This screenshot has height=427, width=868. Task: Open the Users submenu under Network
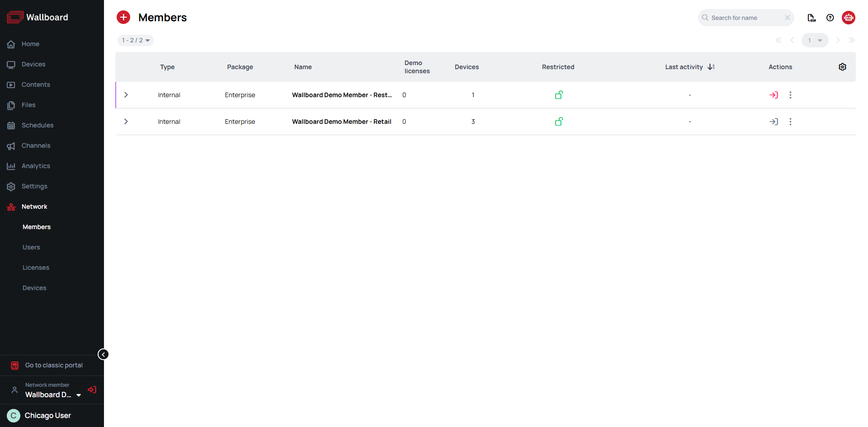point(31,247)
